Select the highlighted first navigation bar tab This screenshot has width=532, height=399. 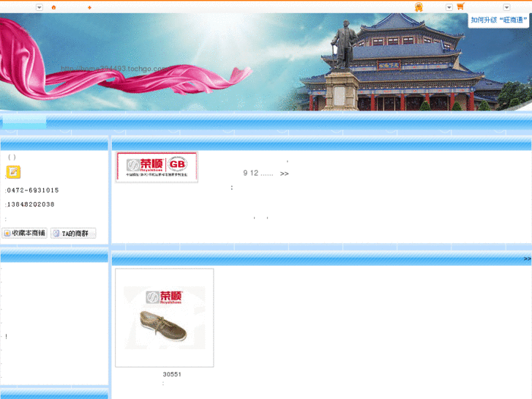click(x=24, y=122)
